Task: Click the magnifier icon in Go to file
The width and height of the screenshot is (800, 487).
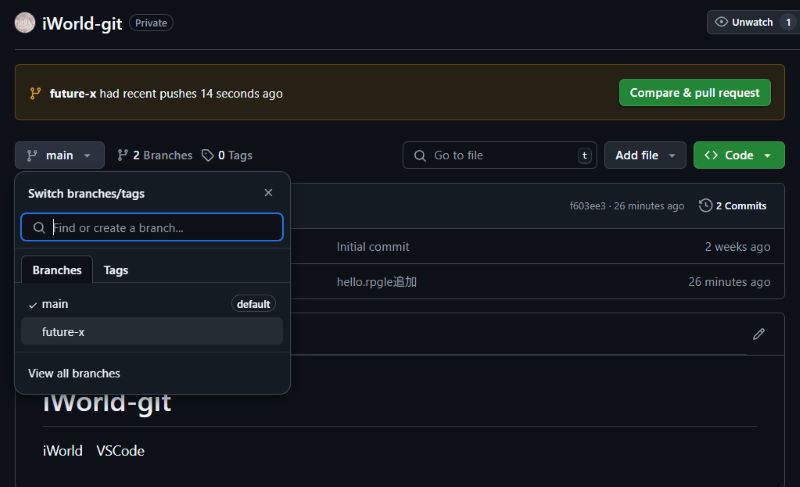Action: (x=420, y=156)
